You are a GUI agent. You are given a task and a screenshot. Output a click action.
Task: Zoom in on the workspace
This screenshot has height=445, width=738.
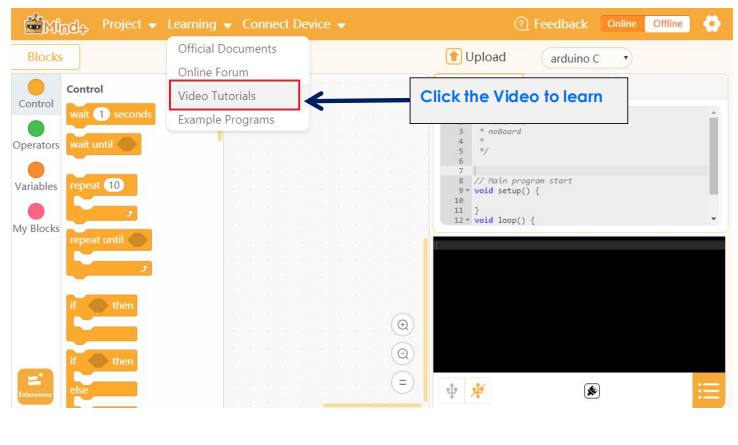[402, 325]
